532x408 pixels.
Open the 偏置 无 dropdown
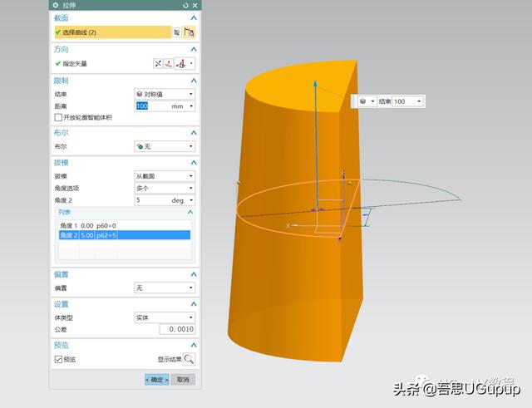coord(165,288)
